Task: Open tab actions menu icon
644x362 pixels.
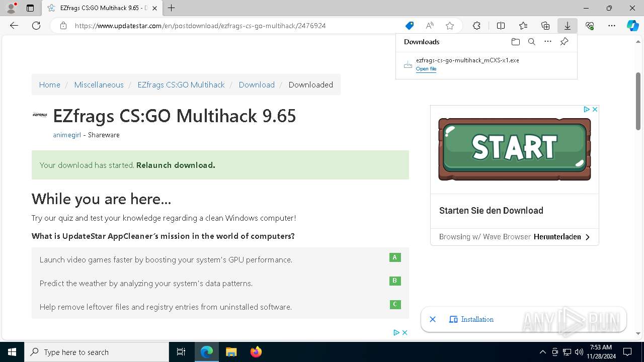Action: pyautogui.click(x=30, y=8)
